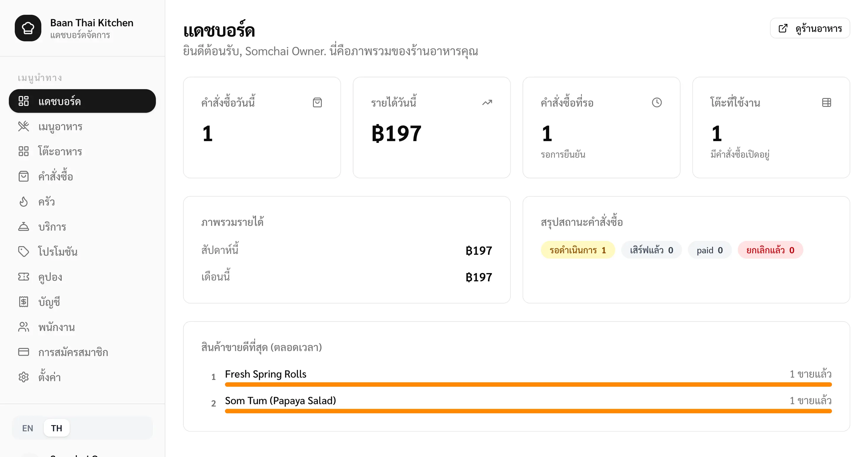Click the คำสั่งซื้อวันนี้ card title

click(x=228, y=102)
